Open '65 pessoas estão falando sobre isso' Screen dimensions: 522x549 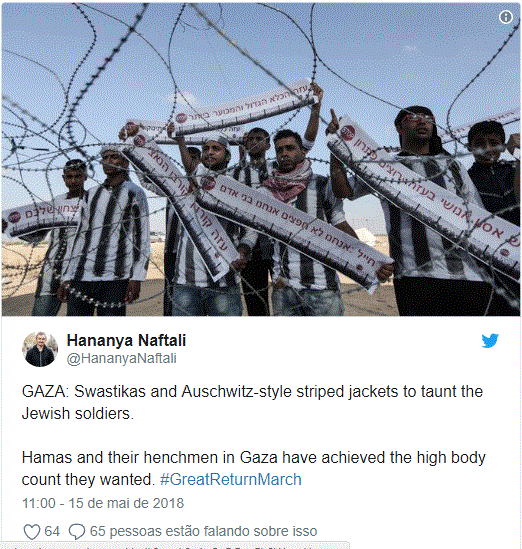[203, 531]
